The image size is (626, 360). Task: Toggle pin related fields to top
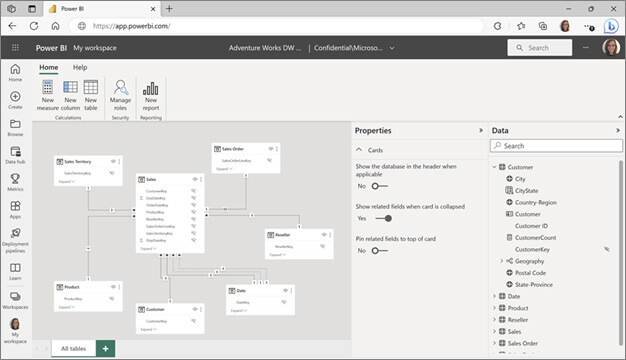[379, 251]
